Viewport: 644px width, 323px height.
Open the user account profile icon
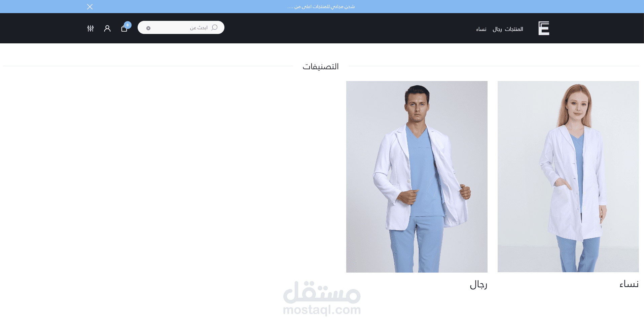click(107, 29)
